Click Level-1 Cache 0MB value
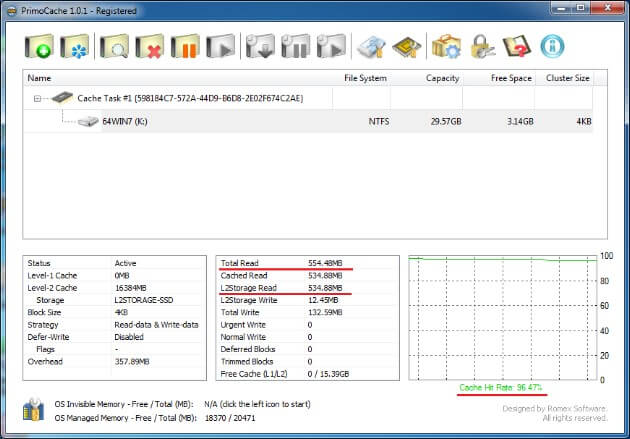 122,276
